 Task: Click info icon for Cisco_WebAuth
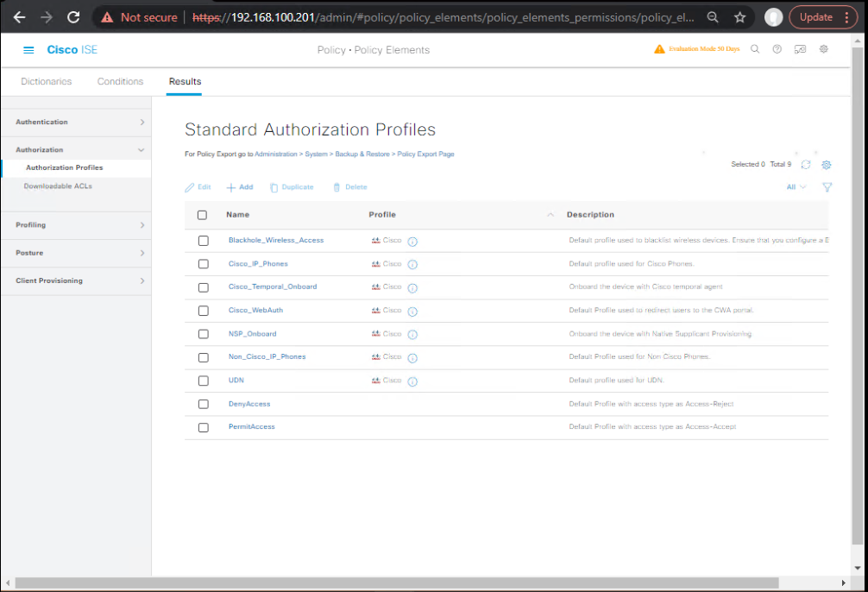coord(412,312)
